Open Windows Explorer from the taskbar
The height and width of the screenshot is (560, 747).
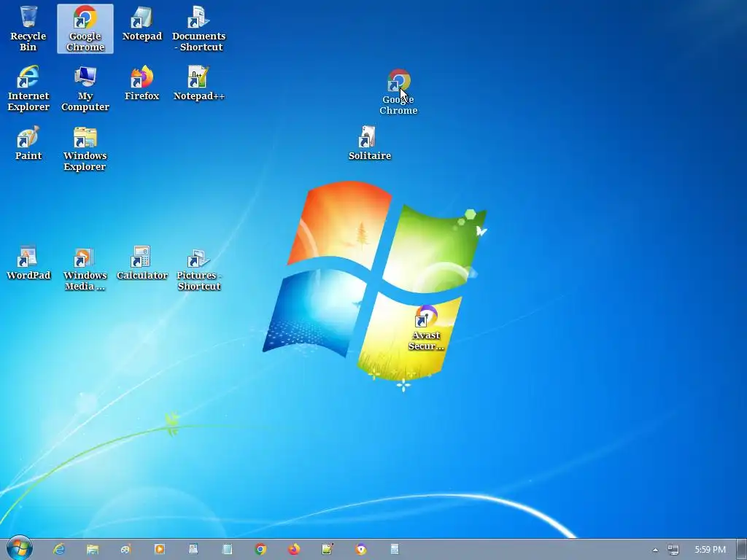(93, 549)
